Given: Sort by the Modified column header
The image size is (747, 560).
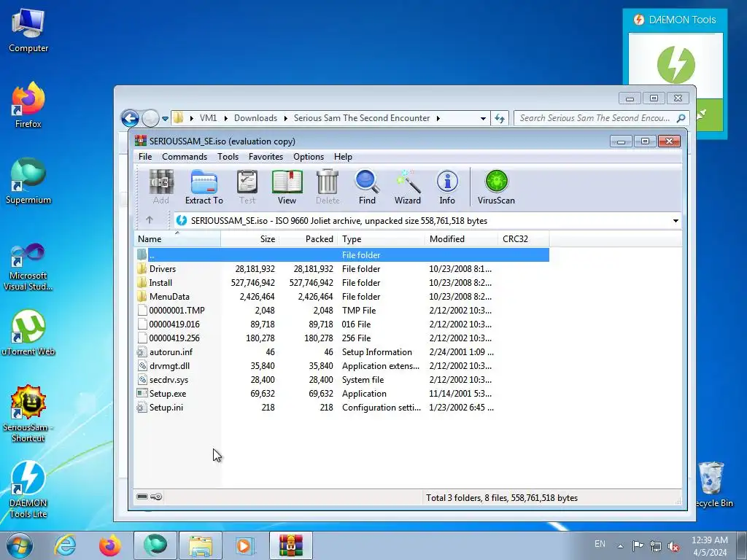Looking at the screenshot, I should point(461,238).
